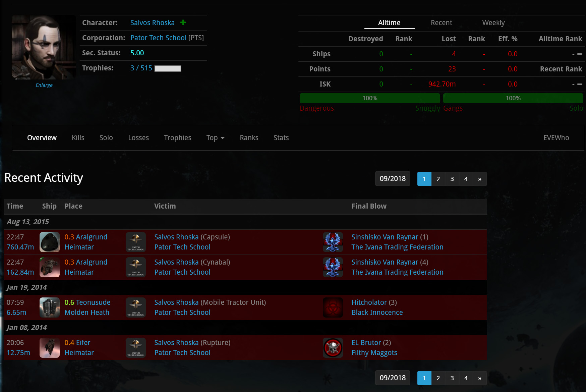Enlarge the character portrait
This screenshot has width=586, height=392.
[44, 85]
